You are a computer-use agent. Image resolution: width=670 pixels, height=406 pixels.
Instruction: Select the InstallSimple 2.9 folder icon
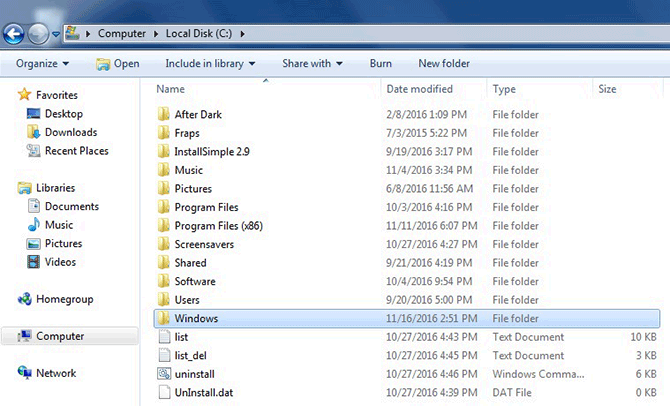[163, 151]
